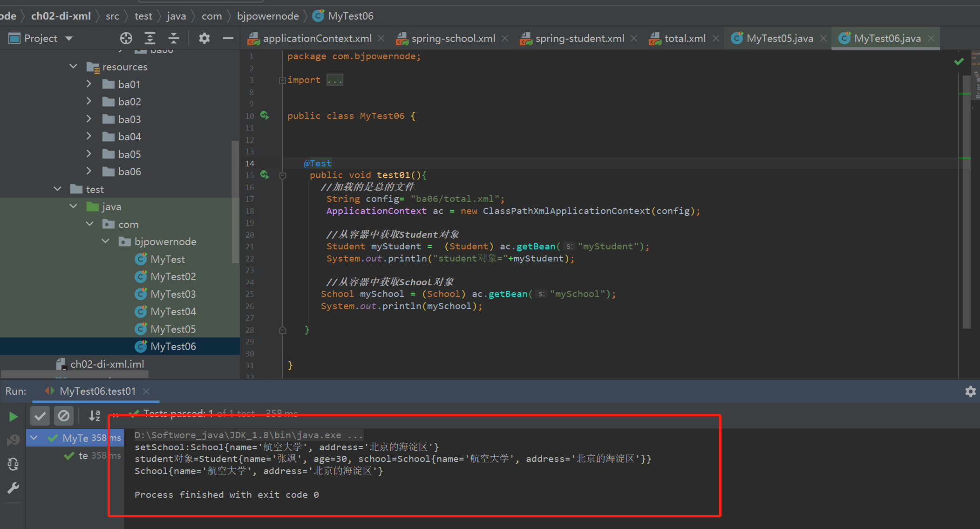Screen dimensions: 980x529
Task: Close the applicationContext.xml tab
Action: point(381,38)
